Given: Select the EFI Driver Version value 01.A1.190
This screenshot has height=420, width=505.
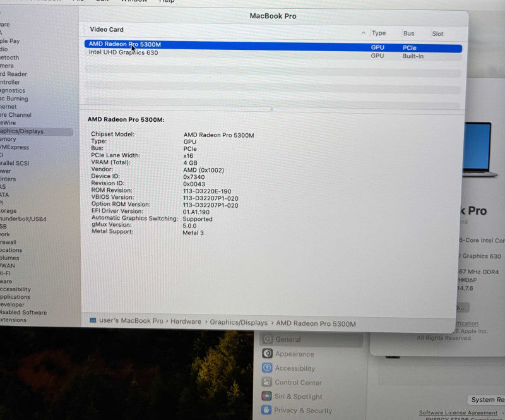Looking at the screenshot, I should pyautogui.click(x=196, y=212).
